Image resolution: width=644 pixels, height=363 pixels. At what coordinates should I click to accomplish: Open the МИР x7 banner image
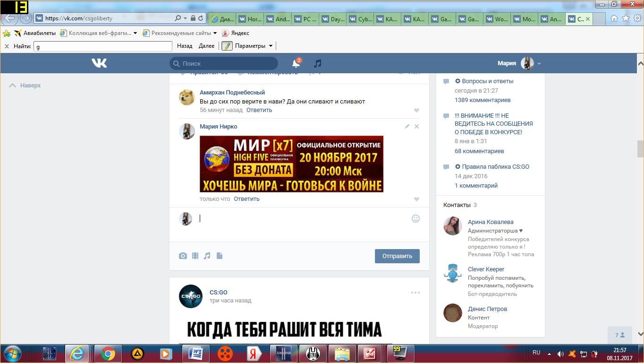point(291,164)
